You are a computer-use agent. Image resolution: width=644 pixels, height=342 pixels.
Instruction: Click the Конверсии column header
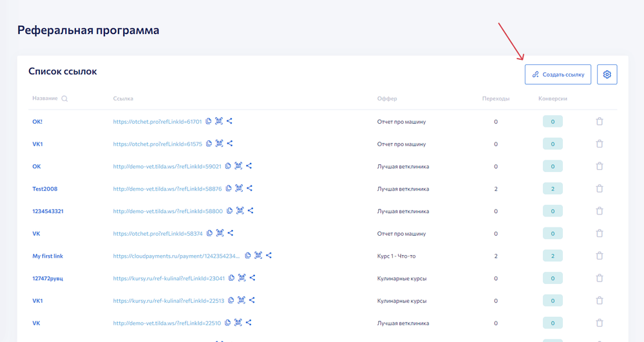[553, 99]
